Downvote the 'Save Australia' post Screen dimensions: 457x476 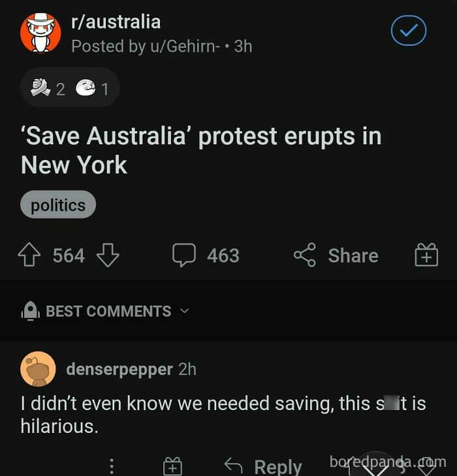coord(107,255)
